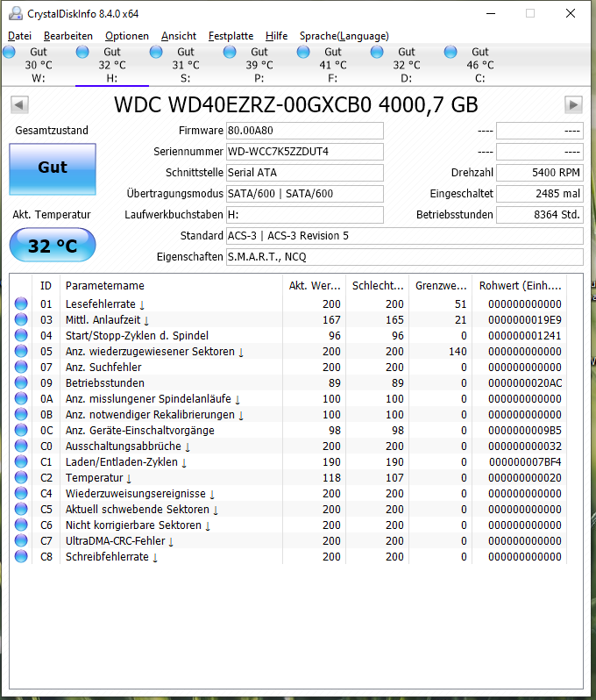
Task: Open the Datei menu
Action: (x=19, y=36)
